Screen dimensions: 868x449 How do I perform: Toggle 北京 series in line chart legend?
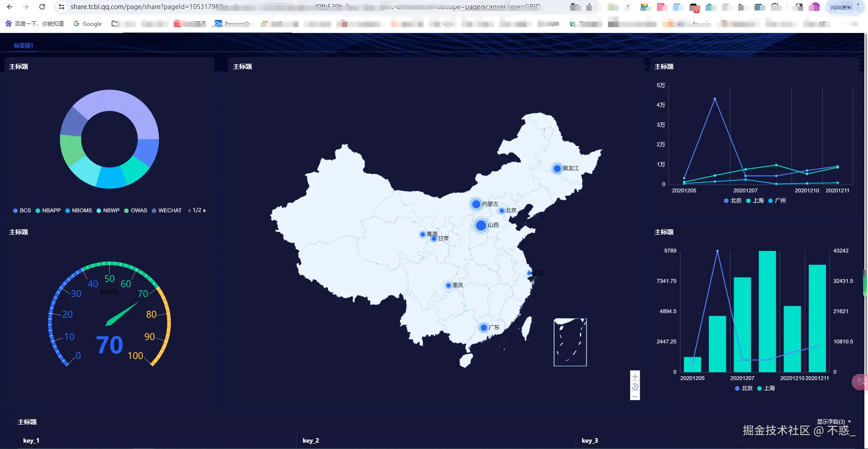coord(733,201)
